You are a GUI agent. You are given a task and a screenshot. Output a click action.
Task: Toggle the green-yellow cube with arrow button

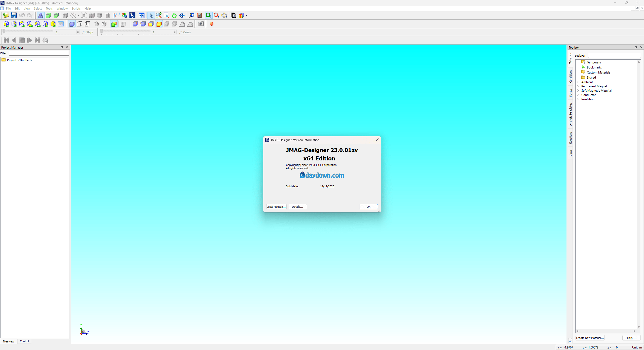pyautogui.click(x=114, y=24)
